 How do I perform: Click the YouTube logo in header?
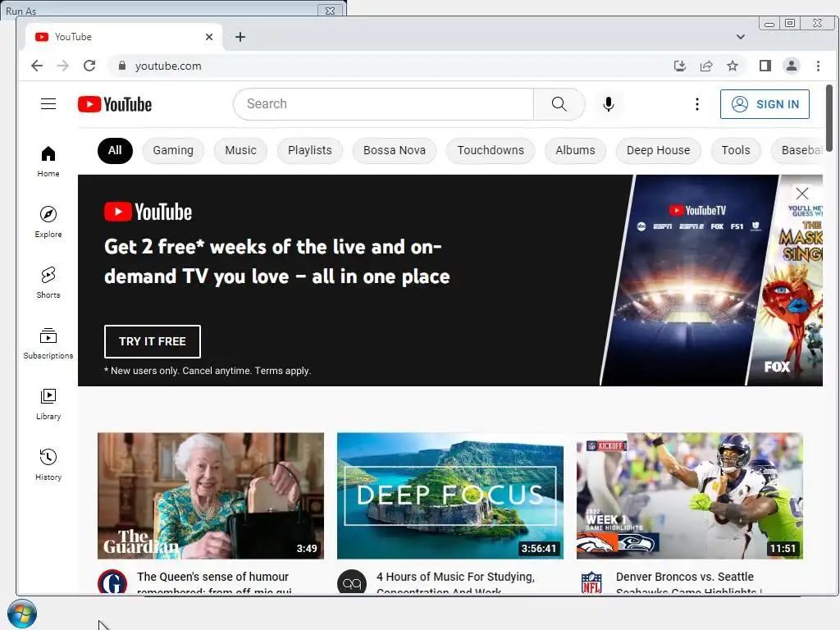(115, 104)
